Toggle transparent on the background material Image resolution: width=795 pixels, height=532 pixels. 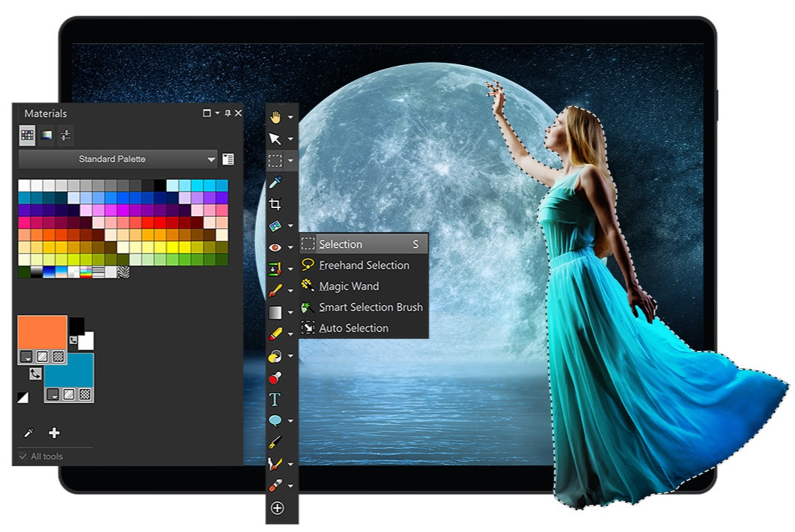(85, 394)
